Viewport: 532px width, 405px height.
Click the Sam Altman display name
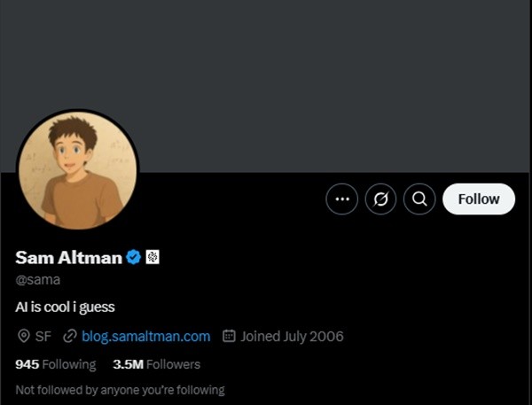[x=68, y=258]
